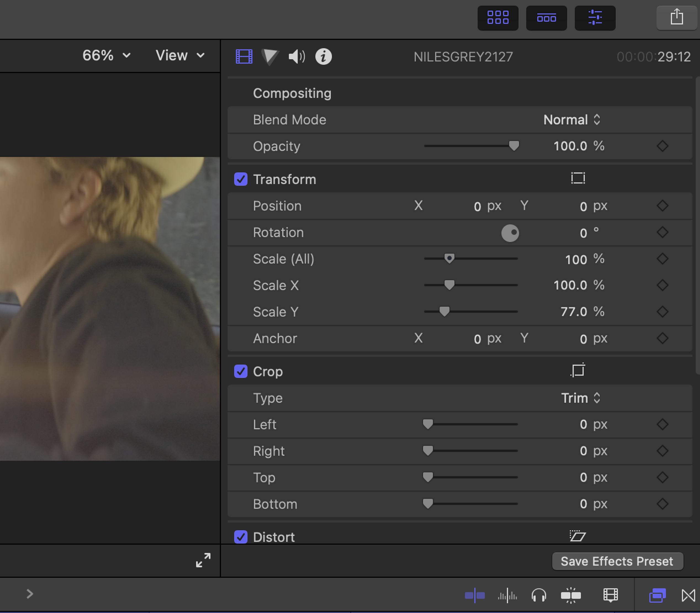
Task: Change the Crop Type Trim popup
Action: tap(581, 398)
